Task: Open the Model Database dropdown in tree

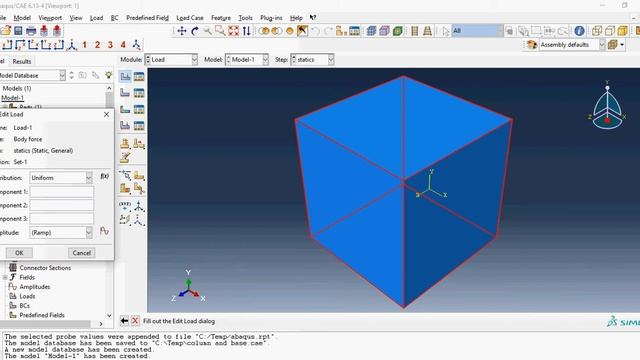Action: click(32, 76)
